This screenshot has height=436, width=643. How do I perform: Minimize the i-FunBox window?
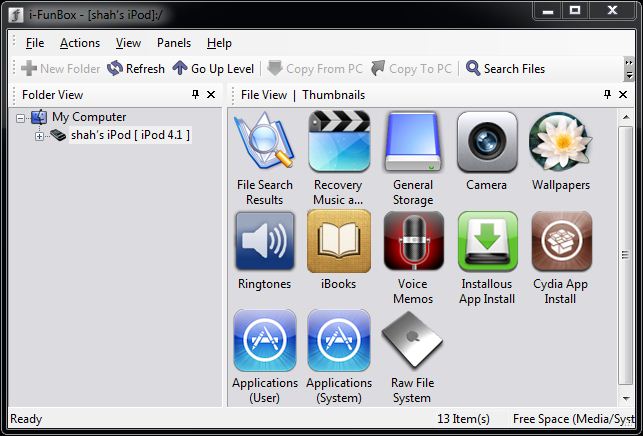pyautogui.click(x=548, y=10)
